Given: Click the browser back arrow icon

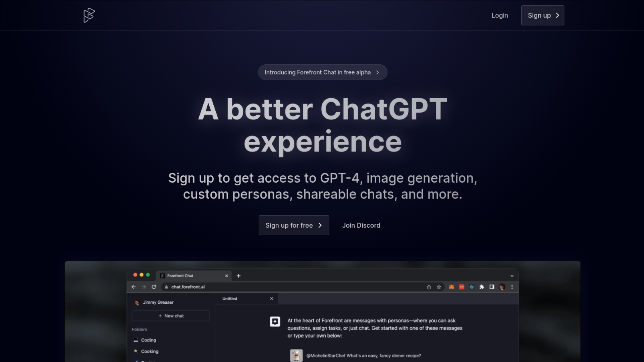Looking at the screenshot, I should click(x=133, y=287).
